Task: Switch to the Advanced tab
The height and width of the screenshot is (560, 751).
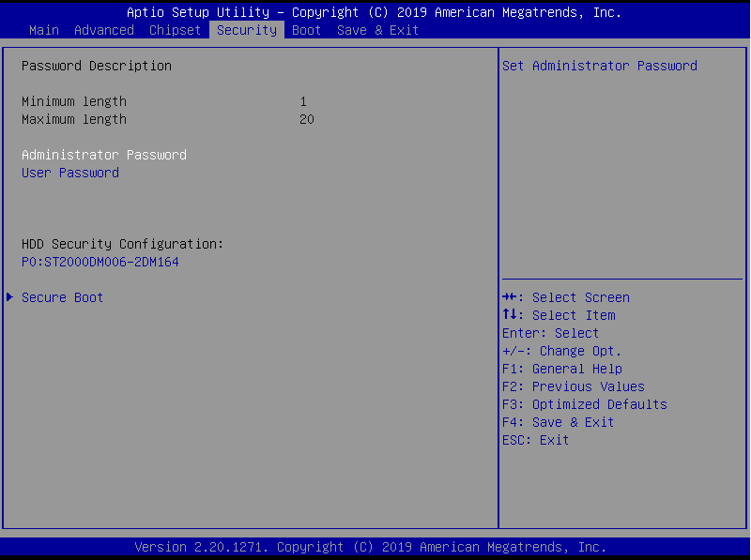Action: point(103,30)
